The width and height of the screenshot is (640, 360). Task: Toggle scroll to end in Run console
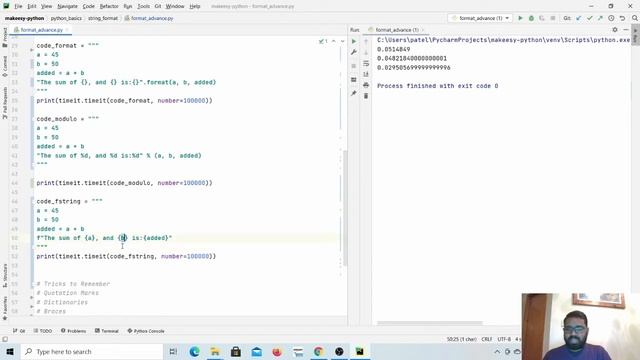[x=366, y=74]
